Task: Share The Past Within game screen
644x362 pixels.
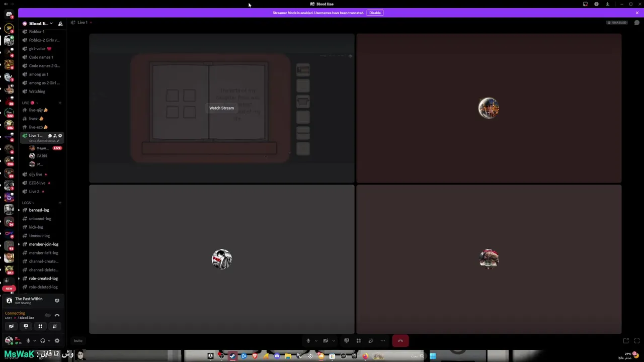Action: pyautogui.click(x=57, y=301)
